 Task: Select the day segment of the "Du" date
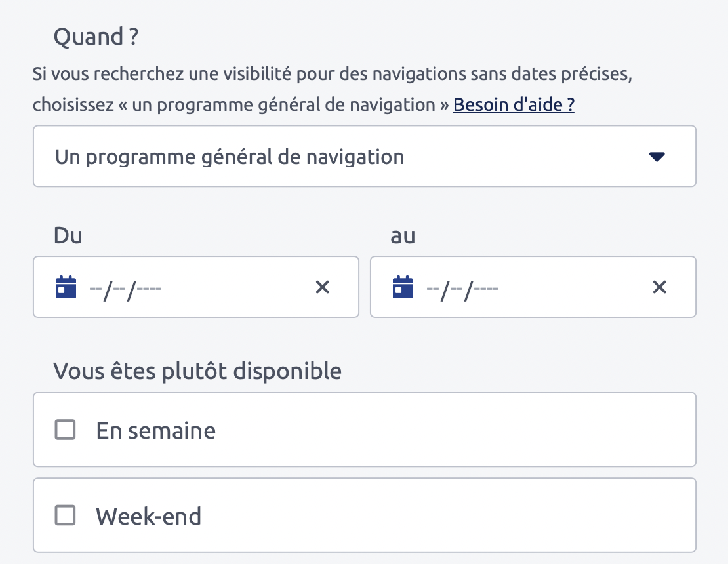(x=95, y=288)
